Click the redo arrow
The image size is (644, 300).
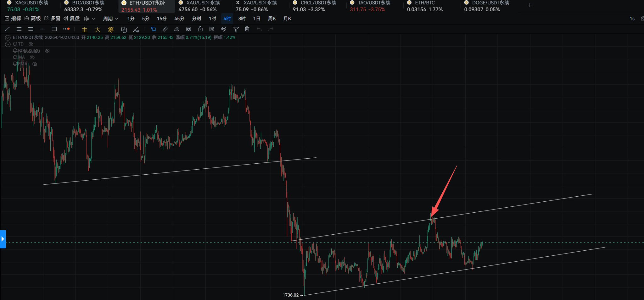click(271, 29)
